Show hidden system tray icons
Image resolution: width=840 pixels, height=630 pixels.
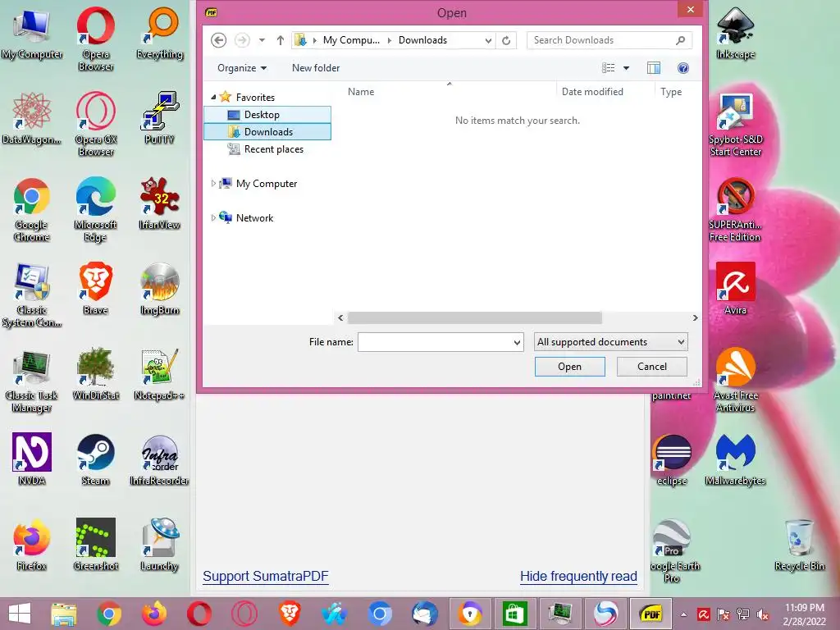tap(683, 614)
